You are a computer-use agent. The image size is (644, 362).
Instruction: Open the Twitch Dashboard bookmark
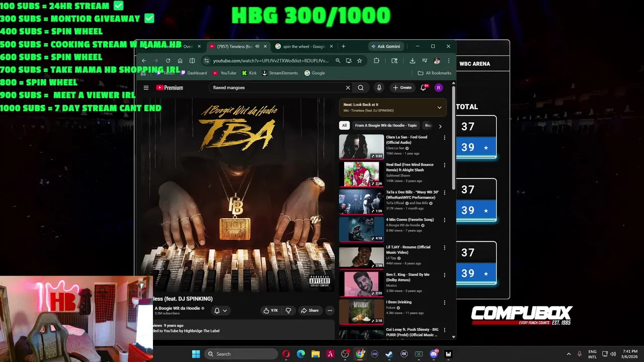pos(194,73)
